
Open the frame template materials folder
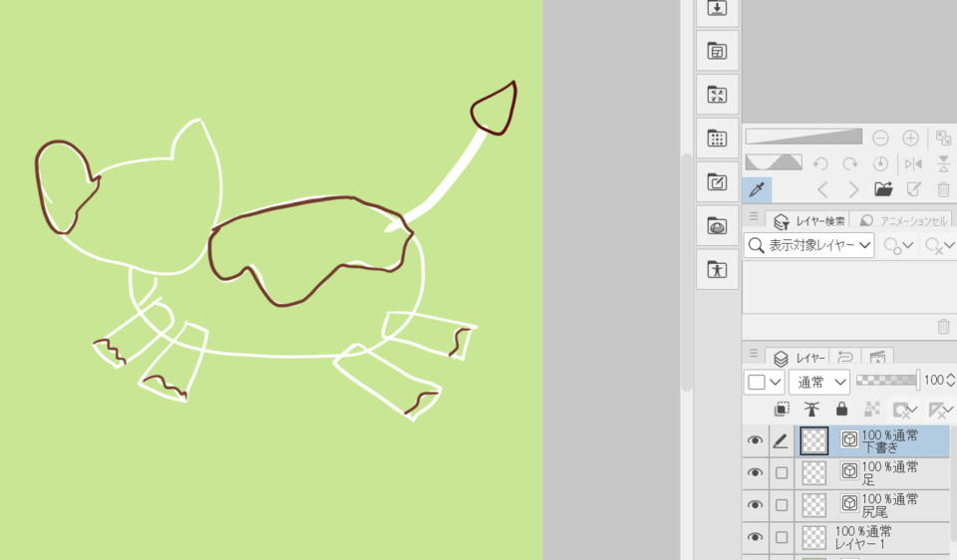point(717,51)
